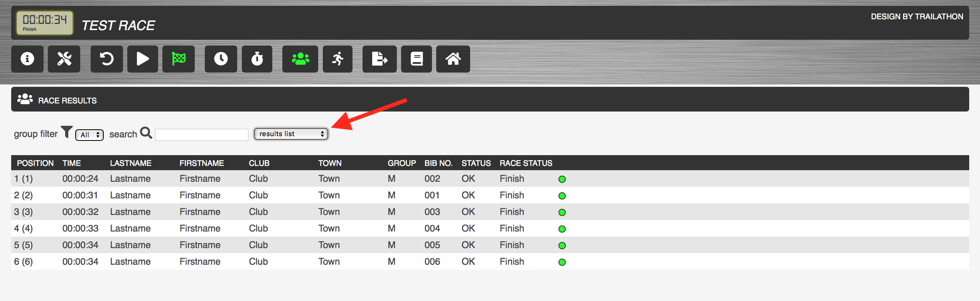Click the green checkered finish flag icon

pyautogui.click(x=178, y=59)
